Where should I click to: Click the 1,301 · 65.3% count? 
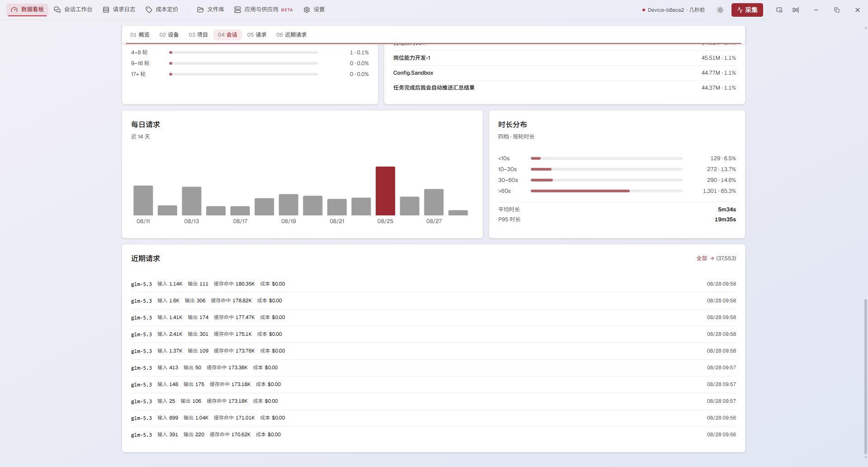[x=719, y=191]
